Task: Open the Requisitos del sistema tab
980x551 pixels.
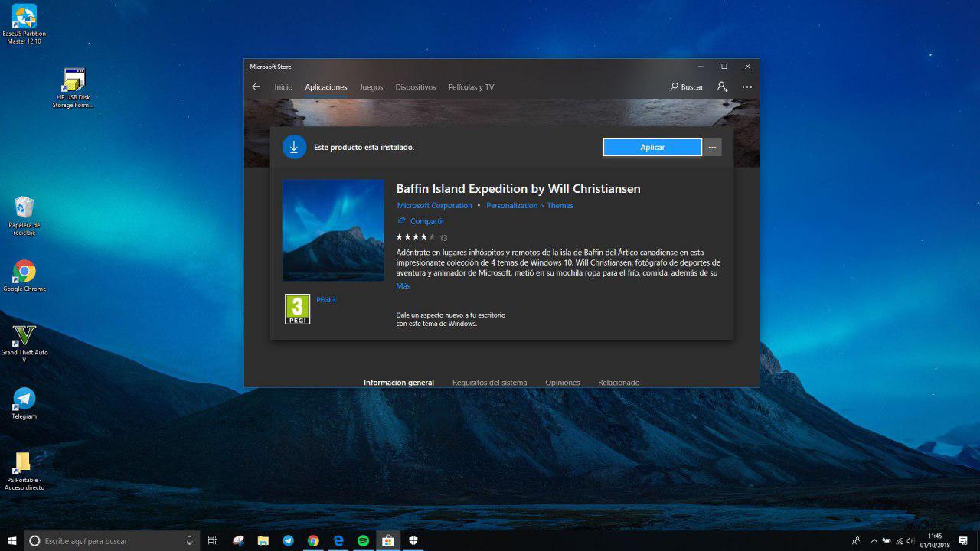Action: (489, 383)
